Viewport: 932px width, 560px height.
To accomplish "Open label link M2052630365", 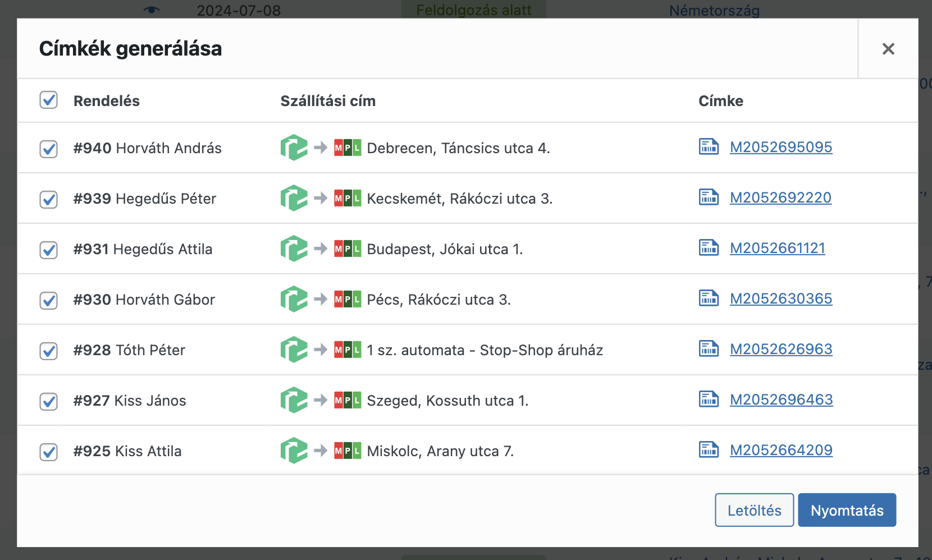I will point(780,299).
